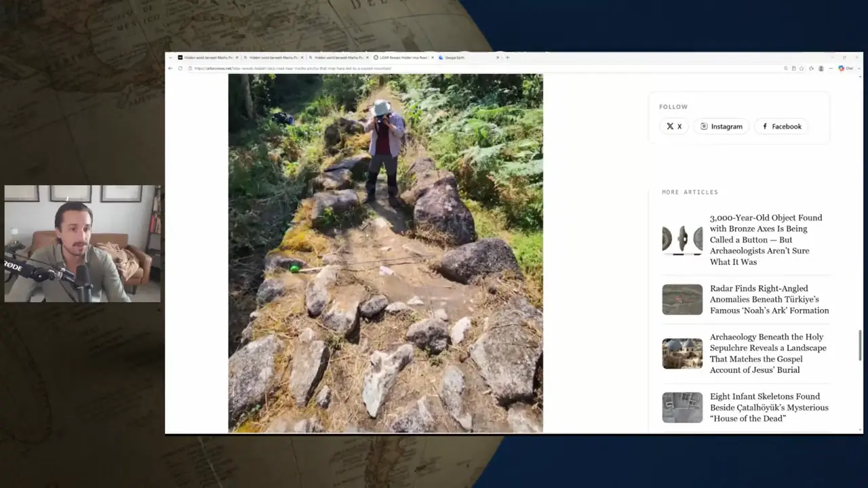Click the page vertical scrollbar thumb

click(x=860, y=346)
